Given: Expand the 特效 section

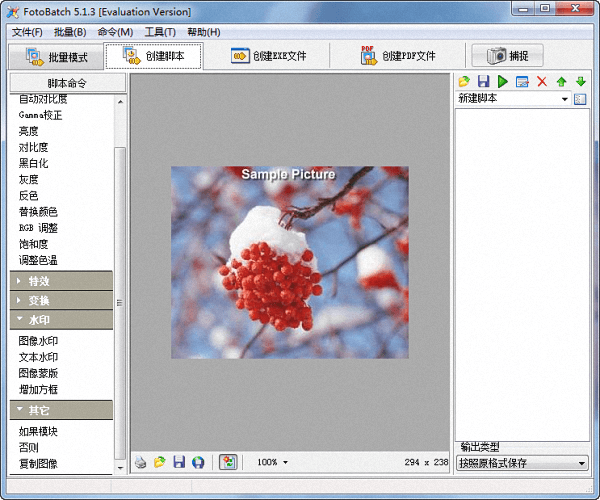Looking at the screenshot, I should (61, 281).
